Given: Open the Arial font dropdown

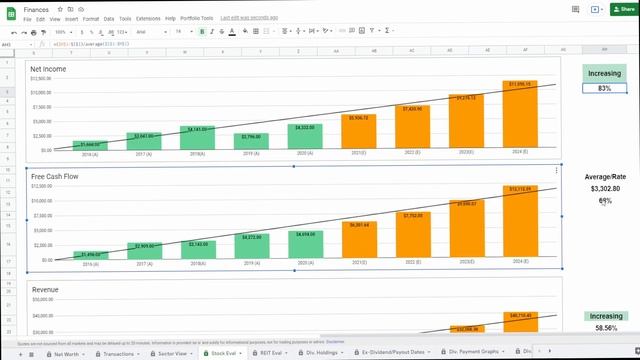Looking at the screenshot, I should click(x=151, y=32).
